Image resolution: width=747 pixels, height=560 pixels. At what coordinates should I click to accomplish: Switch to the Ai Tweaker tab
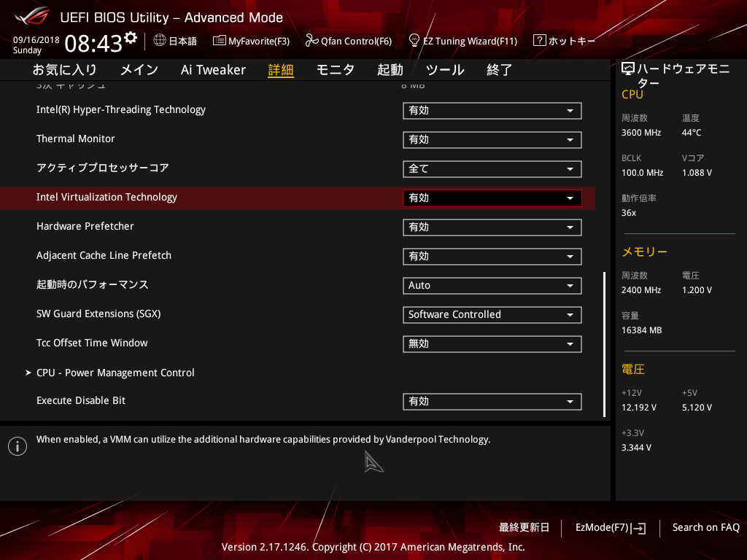[x=212, y=69]
